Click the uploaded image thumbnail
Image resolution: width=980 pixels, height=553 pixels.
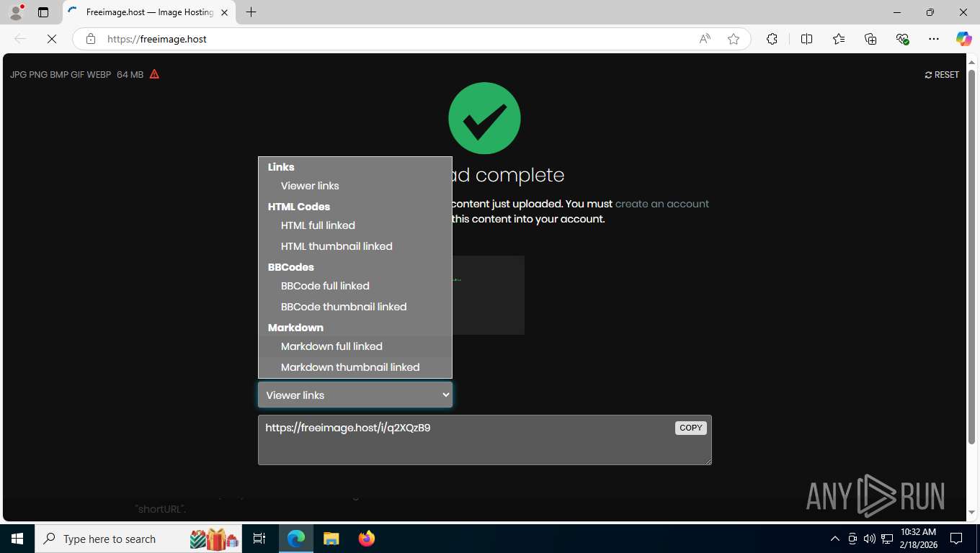488,295
